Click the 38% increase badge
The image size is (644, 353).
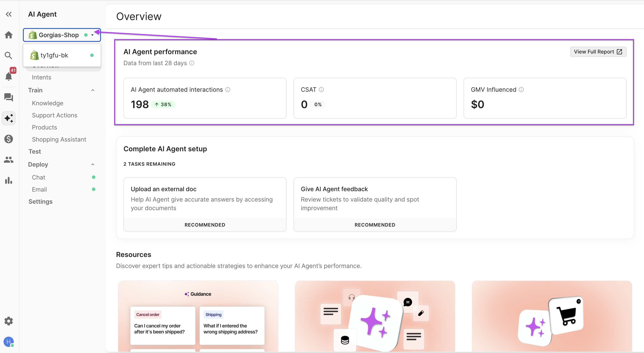(x=163, y=104)
